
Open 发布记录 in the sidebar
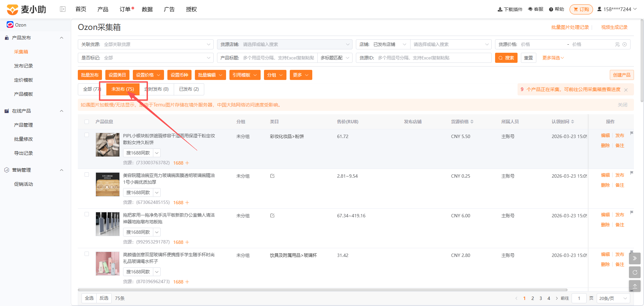(x=23, y=66)
